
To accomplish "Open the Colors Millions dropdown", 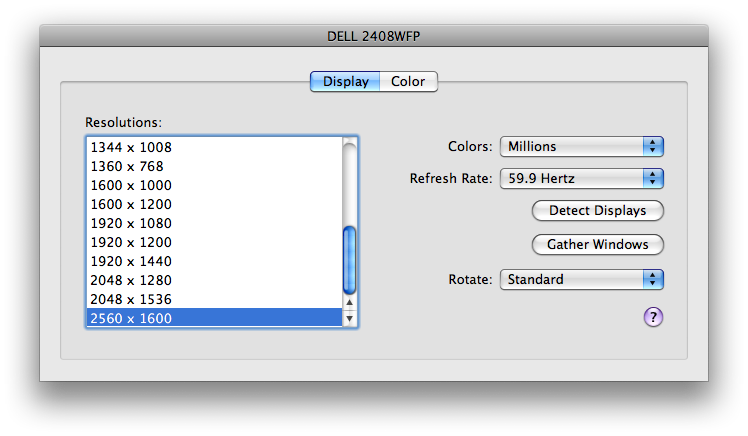I will [582, 146].
